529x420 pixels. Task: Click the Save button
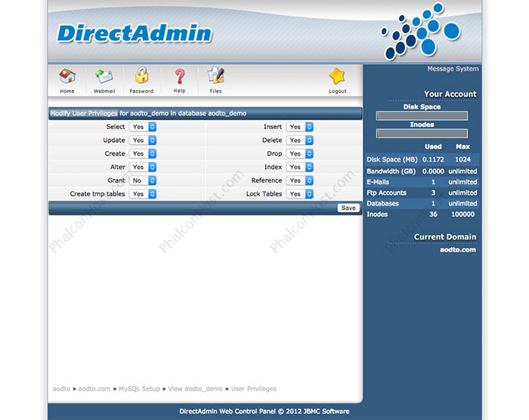pos(348,208)
